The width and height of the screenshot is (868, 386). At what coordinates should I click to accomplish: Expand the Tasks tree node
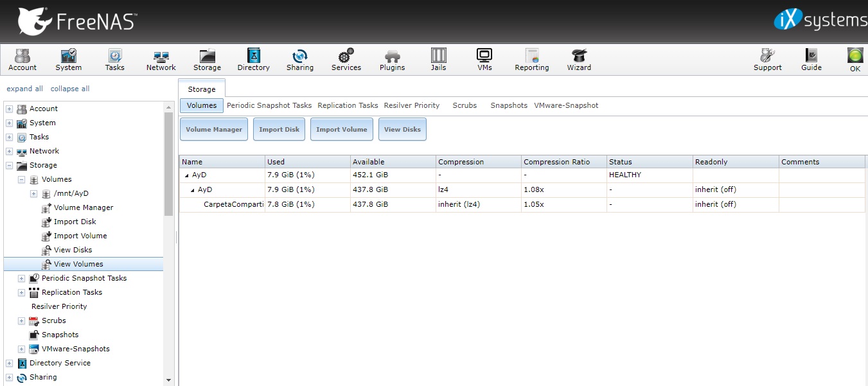pyautogui.click(x=9, y=137)
